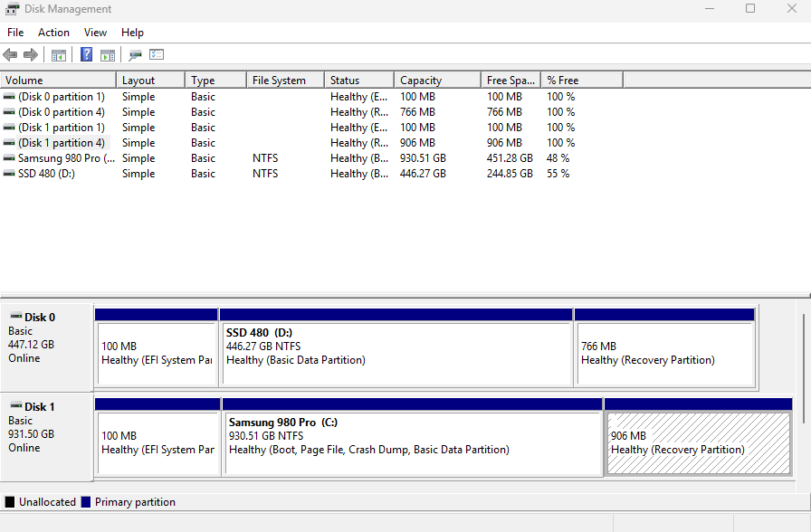
Task: Sort by the Volume column header
Action: click(x=59, y=81)
